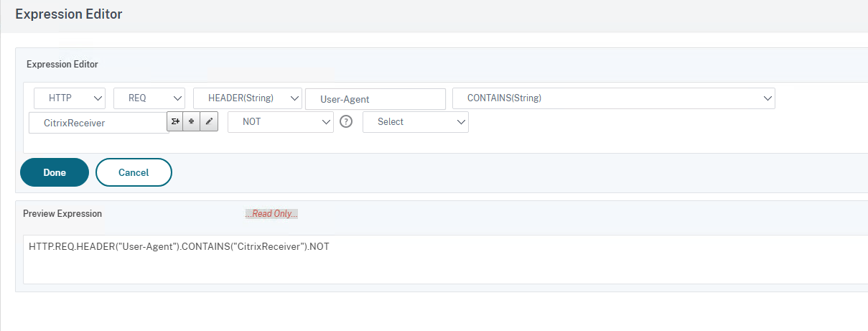
Task: Click the sigma-plus icon beside CitrixReceiver
Action: click(x=175, y=122)
